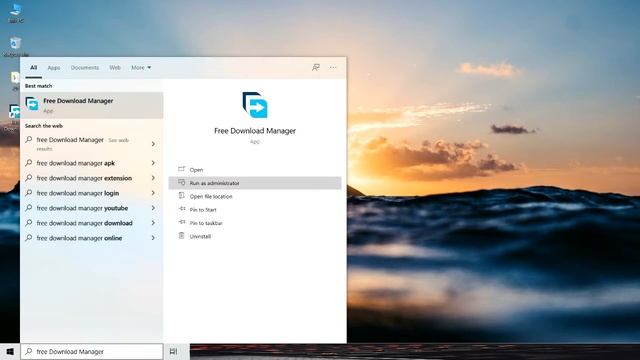Select the Open action
Viewport: 640px width, 360px height.
click(x=196, y=170)
